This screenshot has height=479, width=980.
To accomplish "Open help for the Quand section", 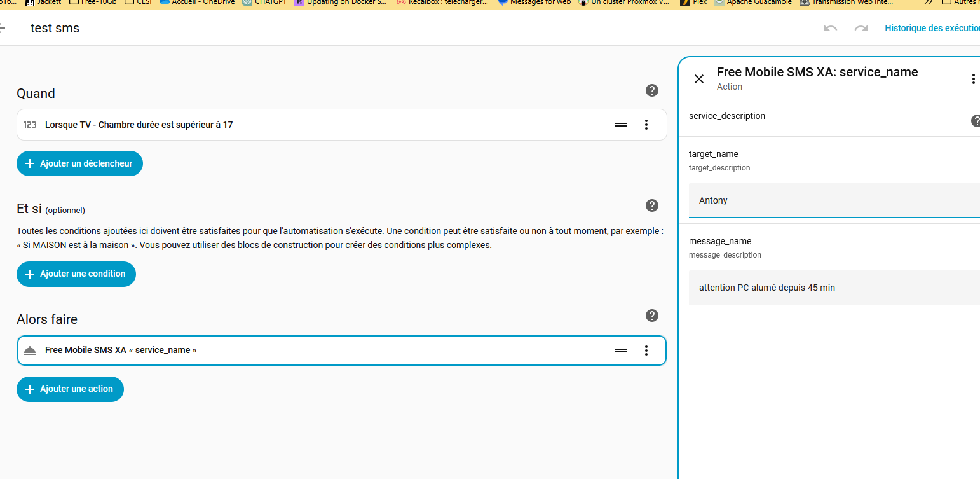I will coord(651,90).
